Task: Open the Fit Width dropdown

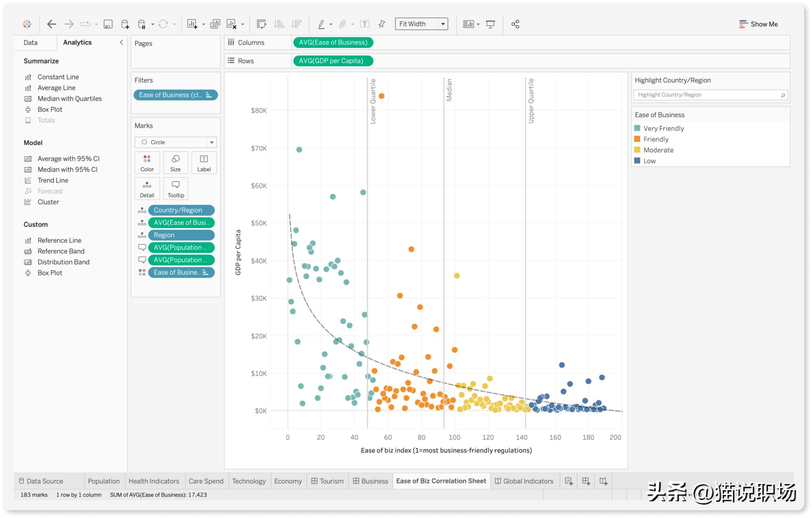Action: click(443, 24)
